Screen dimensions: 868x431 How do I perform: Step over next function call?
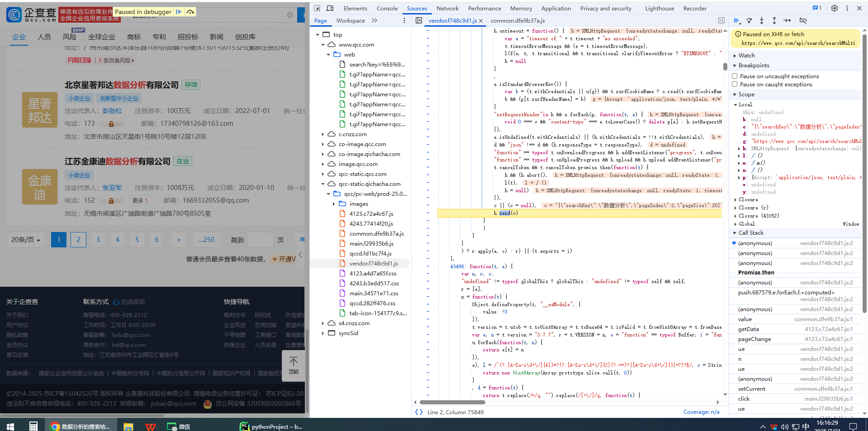tap(749, 20)
